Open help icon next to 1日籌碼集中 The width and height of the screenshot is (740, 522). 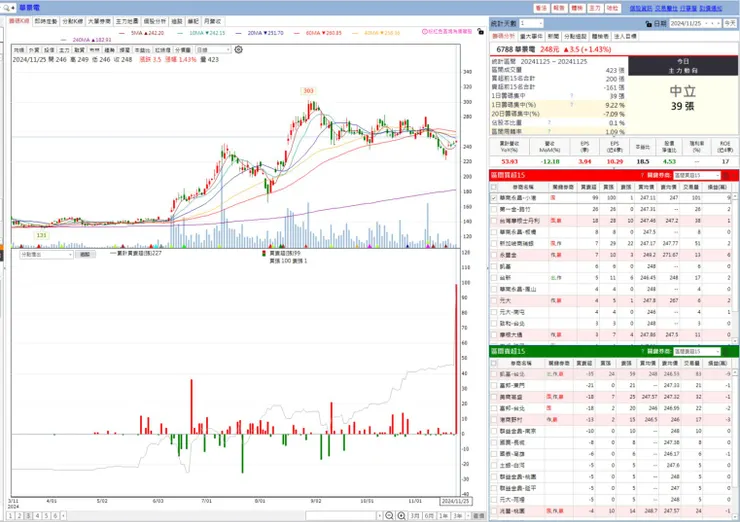pyautogui.click(x=572, y=96)
